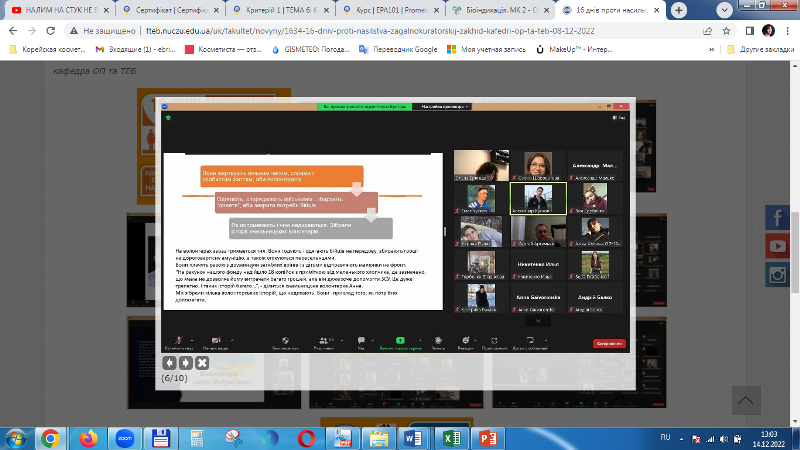Viewport: 800px width, 450px height.
Task: Open the clock showing 13:03
Action: tap(769, 439)
